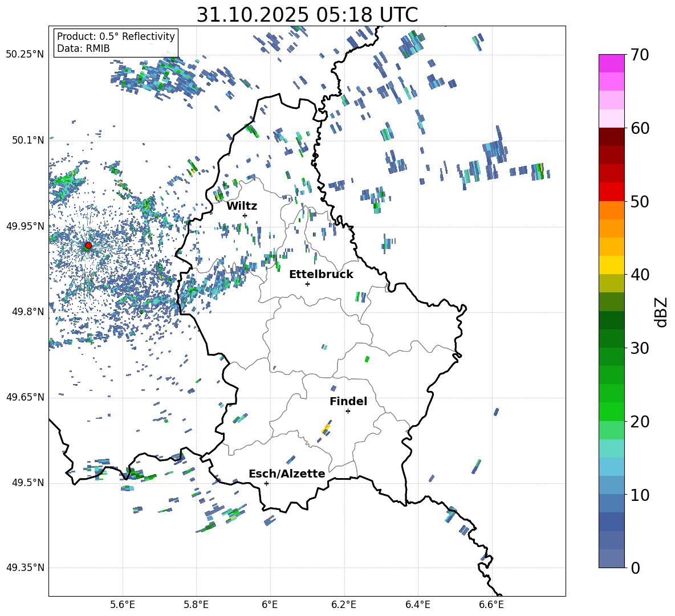Select the Esch/Alzette city label
The image size is (675, 616).
point(287,474)
